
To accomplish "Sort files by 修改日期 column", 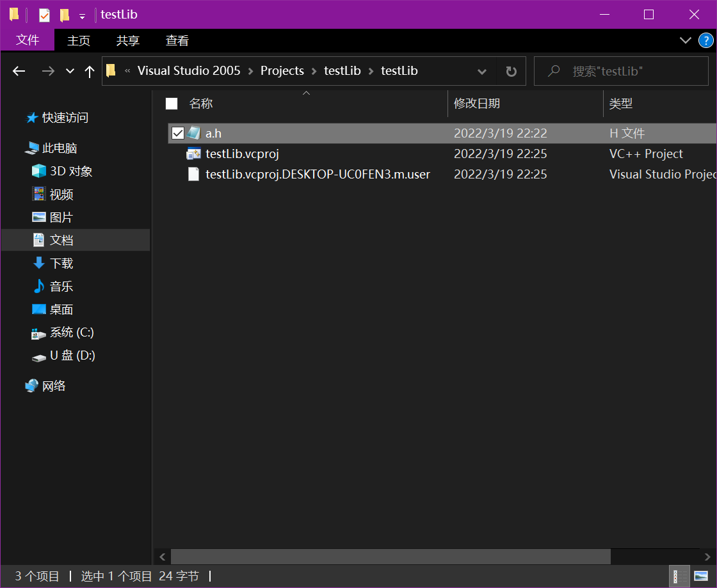I will (477, 104).
